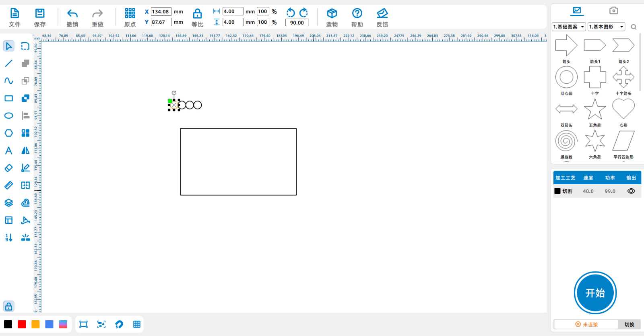Choose the polygon hexagon tool

8,133
